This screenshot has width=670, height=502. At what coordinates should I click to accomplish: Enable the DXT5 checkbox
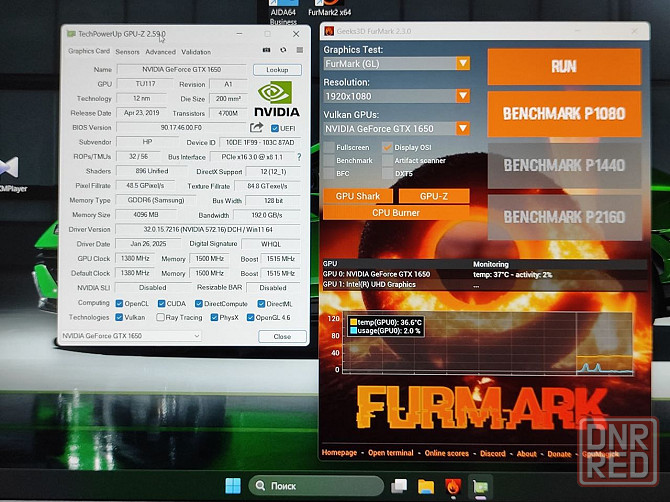tap(387, 173)
